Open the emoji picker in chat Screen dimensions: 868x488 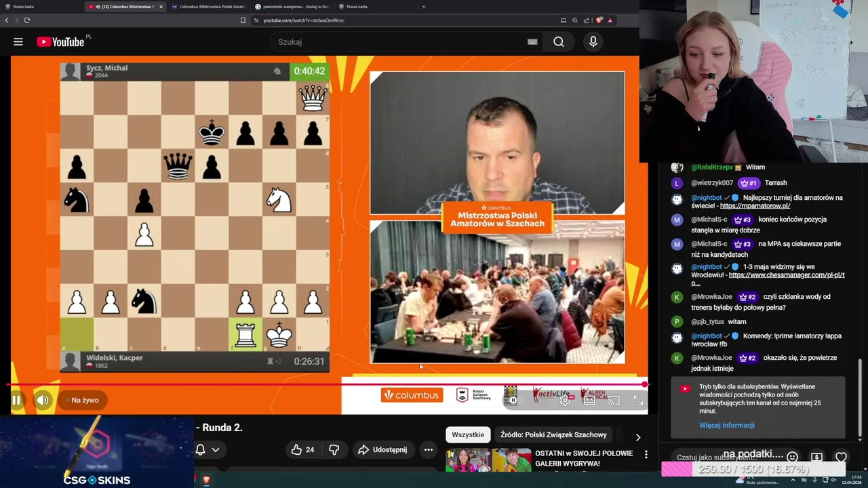point(792,457)
